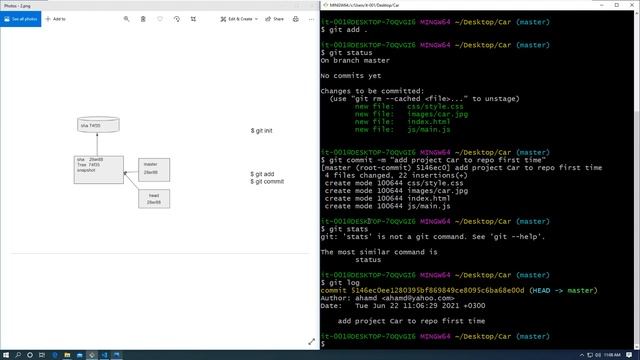Click the master box in the diagram image

(154, 170)
